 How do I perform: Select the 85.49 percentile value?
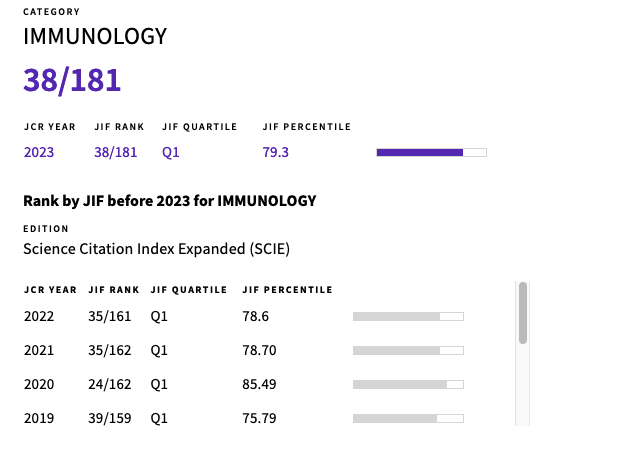point(259,384)
